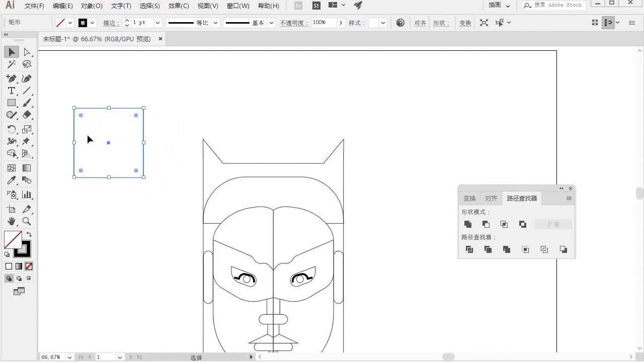Click the Divide pathfinder icon
644x362 pixels.
(469, 249)
